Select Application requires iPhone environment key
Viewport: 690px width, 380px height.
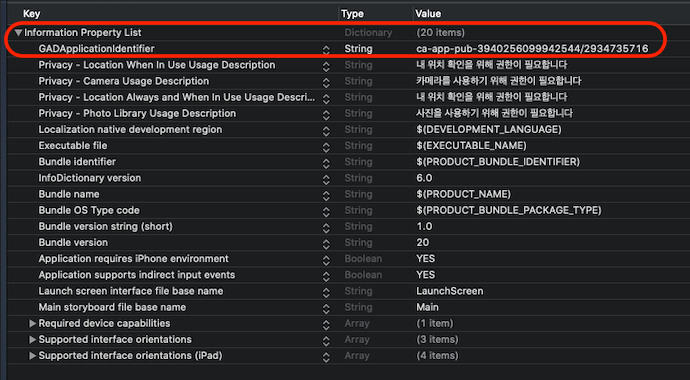(133, 259)
